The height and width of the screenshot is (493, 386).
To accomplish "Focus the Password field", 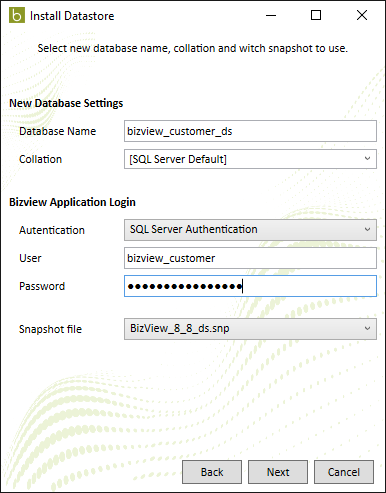I will coord(250,286).
